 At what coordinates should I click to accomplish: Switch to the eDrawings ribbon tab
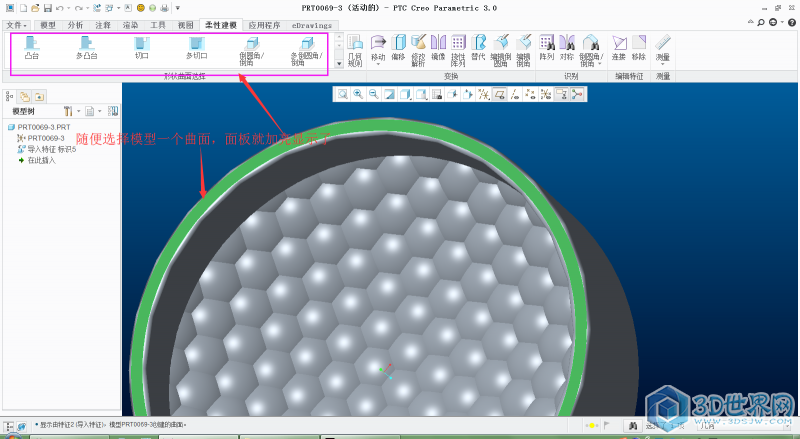tap(312, 25)
